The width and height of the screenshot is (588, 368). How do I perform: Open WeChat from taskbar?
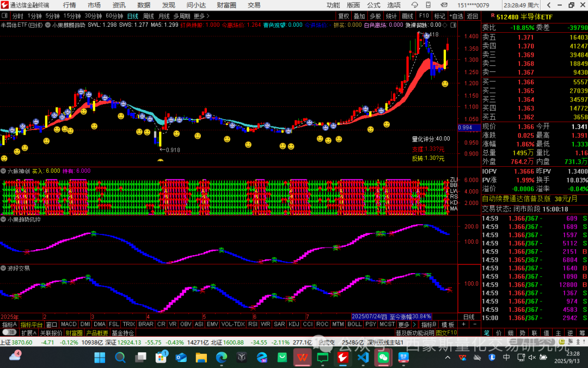point(383,357)
